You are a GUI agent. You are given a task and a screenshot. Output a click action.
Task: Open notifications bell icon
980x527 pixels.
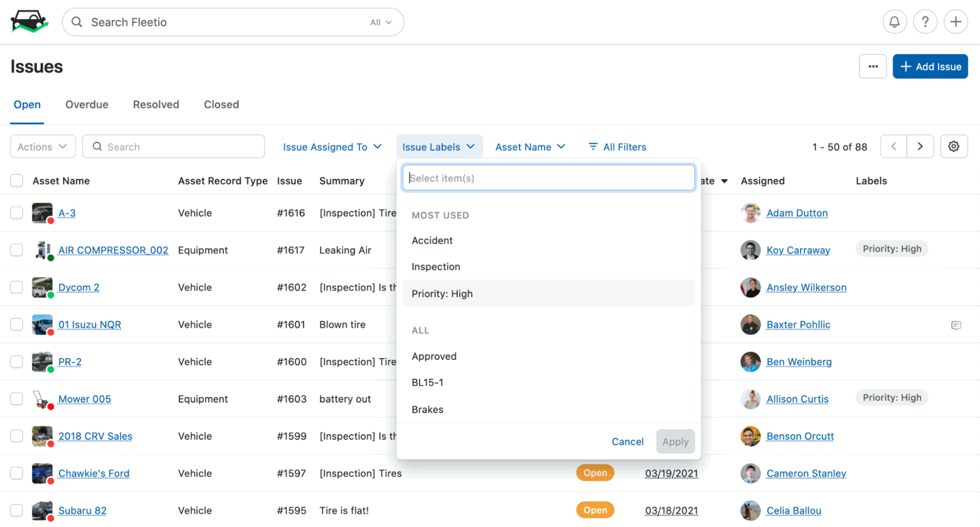(894, 22)
